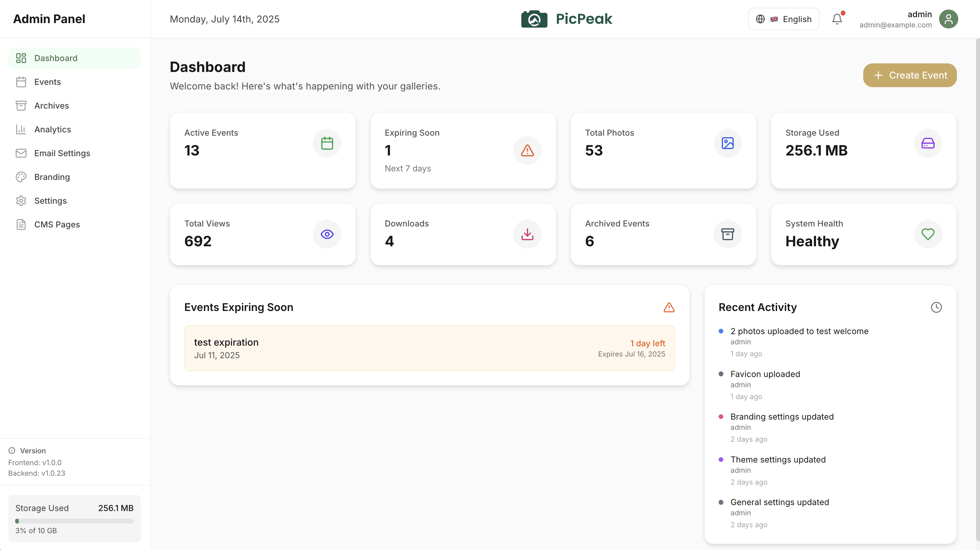Screen dimensions: 980x550
Task: Click the Downloads count 4
Action: [x=389, y=241]
